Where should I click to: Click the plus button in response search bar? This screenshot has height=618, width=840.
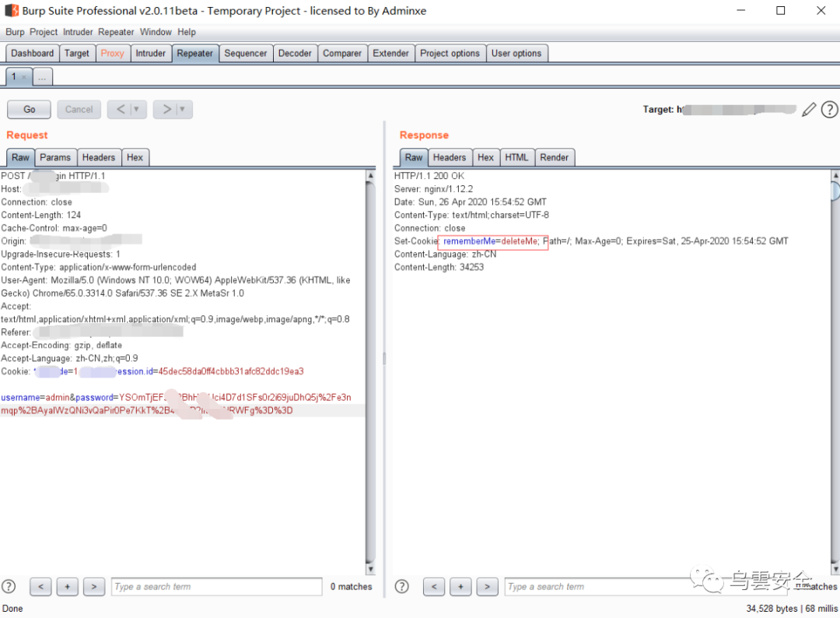pos(460,586)
